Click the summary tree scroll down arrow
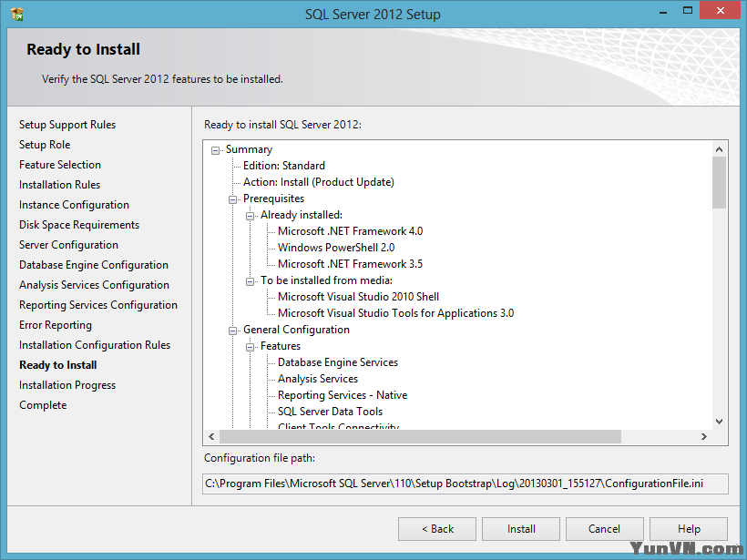Viewport: 747px width, 560px height. (x=720, y=422)
